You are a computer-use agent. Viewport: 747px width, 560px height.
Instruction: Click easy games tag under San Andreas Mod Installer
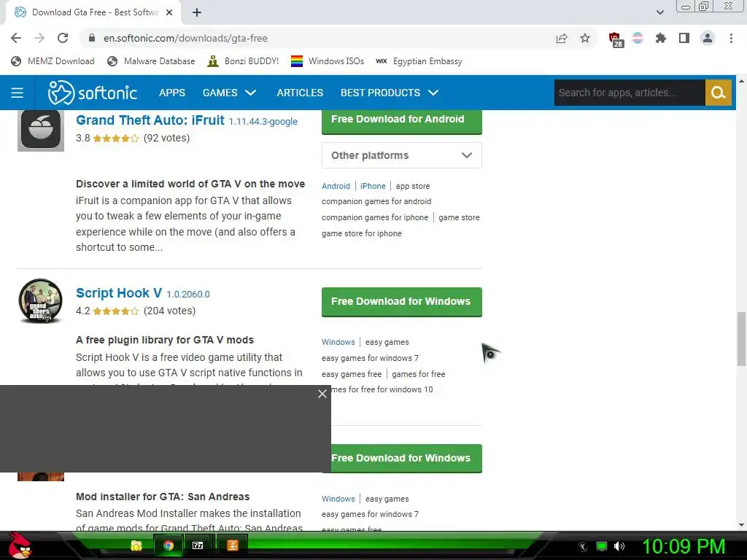387,499
